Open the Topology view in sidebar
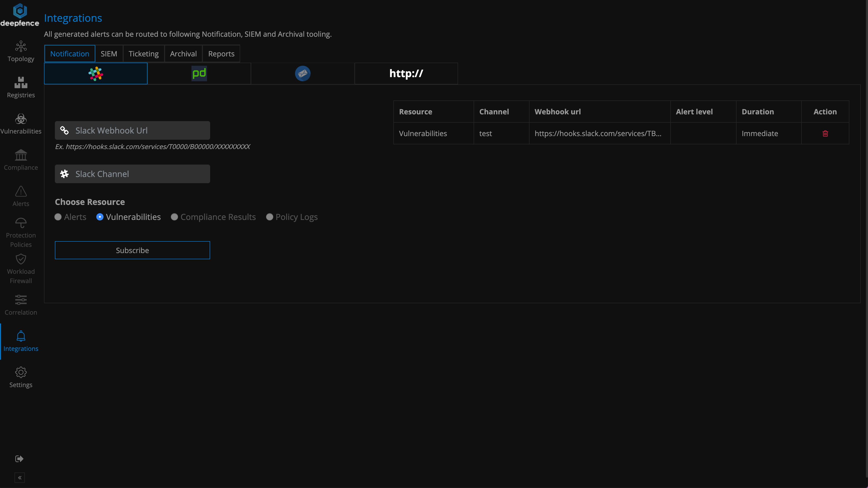Image resolution: width=868 pixels, height=488 pixels. [x=20, y=51]
